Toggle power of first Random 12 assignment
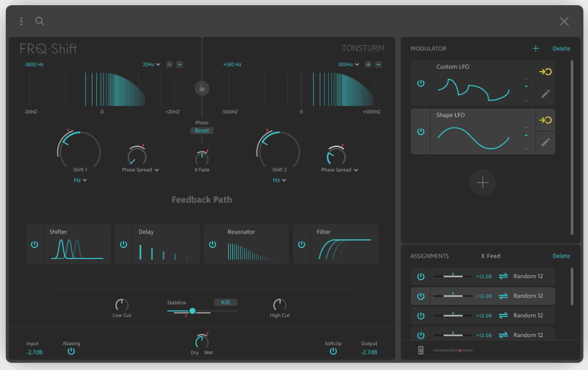 coord(420,276)
